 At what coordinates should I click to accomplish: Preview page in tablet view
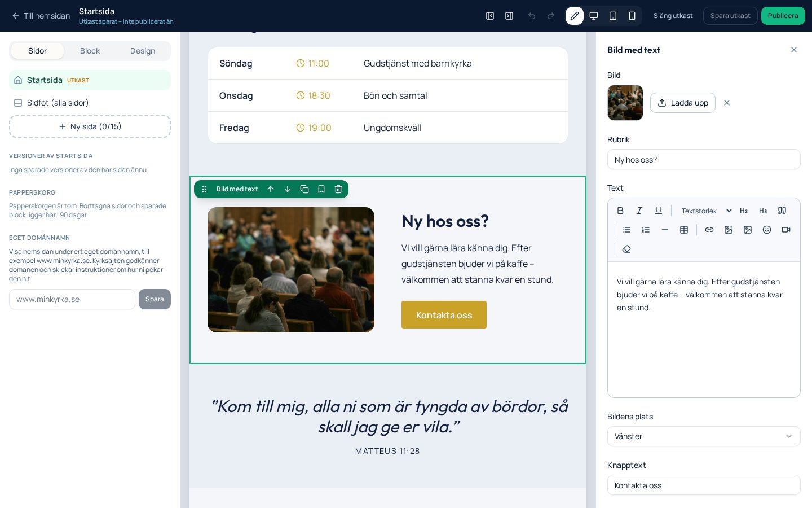click(613, 16)
